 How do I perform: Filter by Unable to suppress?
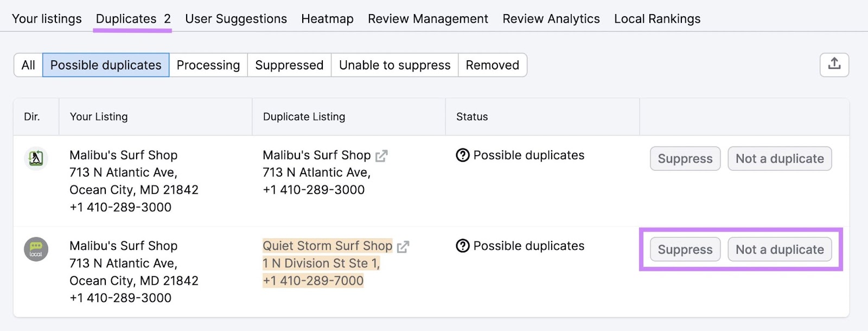pyautogui.click(x=394, y=65)
